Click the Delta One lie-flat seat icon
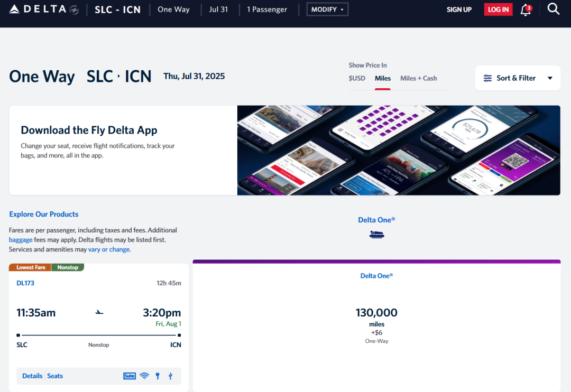 (x=376, y=234)
